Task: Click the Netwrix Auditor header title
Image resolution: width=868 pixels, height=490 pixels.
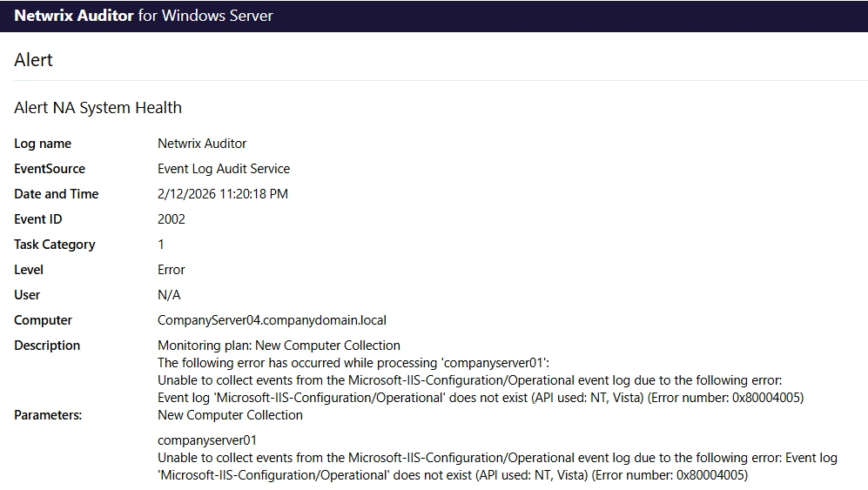Action: pyautogui.click(x=144, y=16)
